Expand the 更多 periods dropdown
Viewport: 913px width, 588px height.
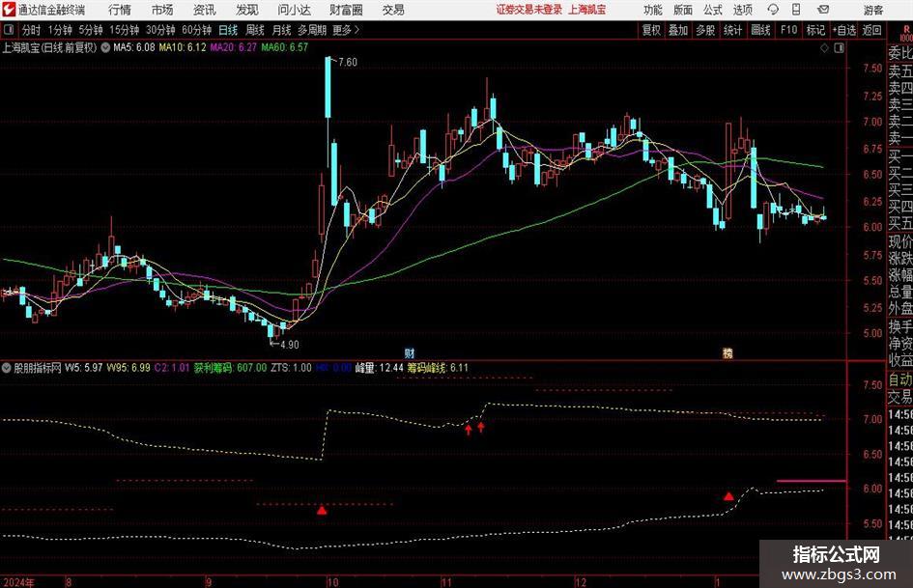[346, 30]
